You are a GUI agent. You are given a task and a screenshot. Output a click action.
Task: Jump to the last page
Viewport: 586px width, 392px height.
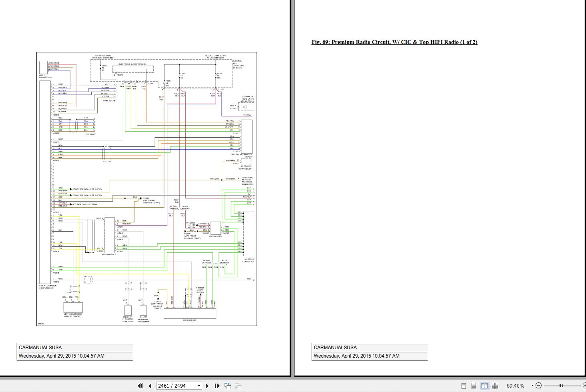(x=217, y=386)
